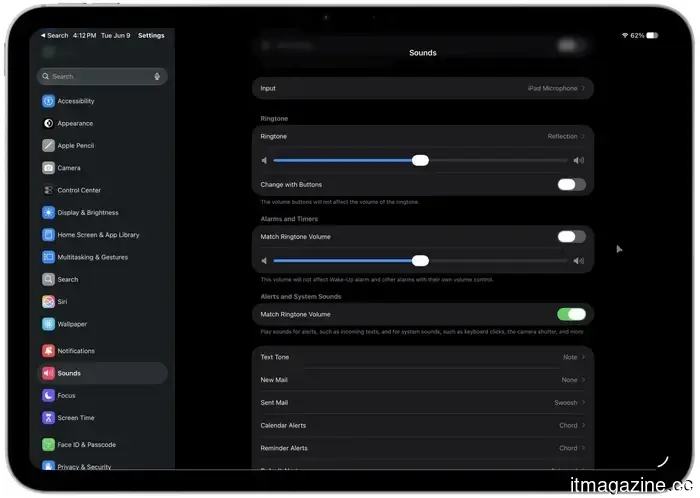This screenshot has height=498, width=700.
Task: Go back to Search via status bar
Action: point(54,35)
